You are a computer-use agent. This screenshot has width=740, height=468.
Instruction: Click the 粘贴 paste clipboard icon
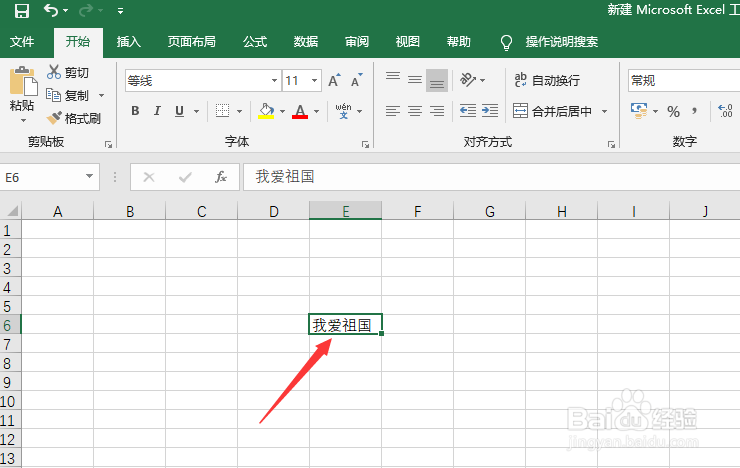pos(23,81)
